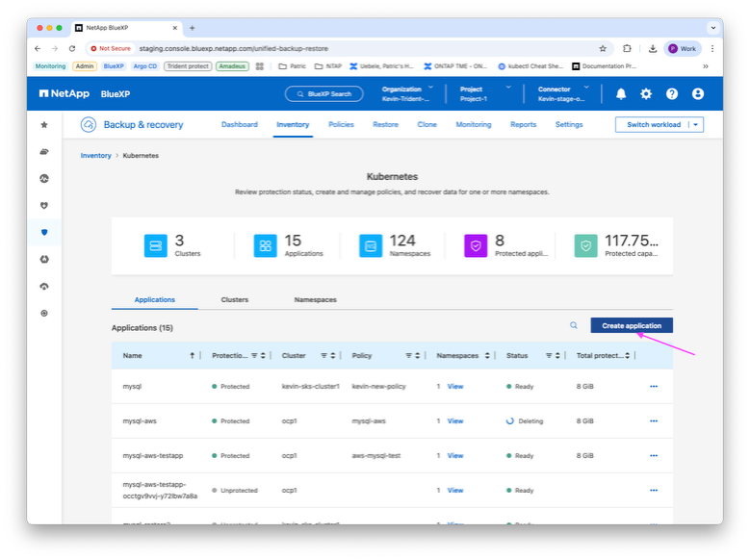Open Chrome three-dot menu

point(712,48)
